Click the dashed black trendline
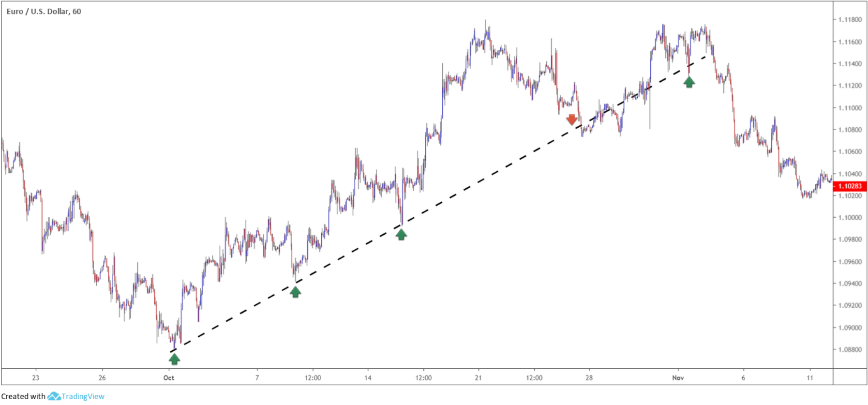The height and width of the screenshot is (405, 868). click(x=438, y=203)
